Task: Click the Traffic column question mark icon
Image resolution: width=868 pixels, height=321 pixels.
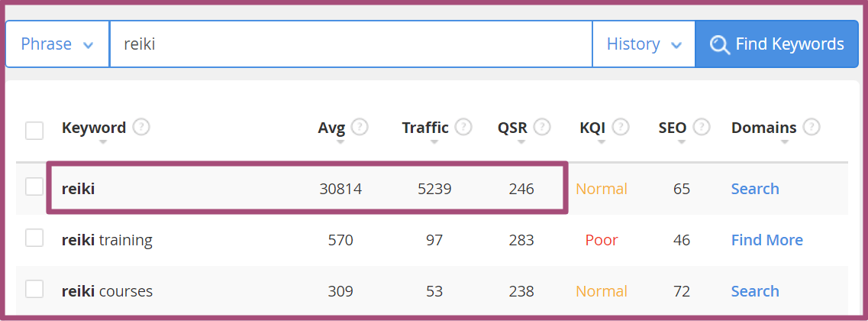Action: [463, 128]
